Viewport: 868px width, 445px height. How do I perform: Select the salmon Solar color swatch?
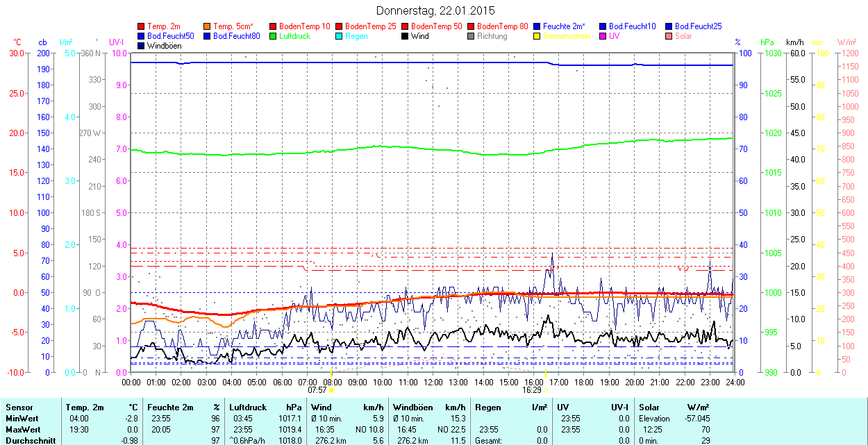pyautogui.click(x=669, y=36)
